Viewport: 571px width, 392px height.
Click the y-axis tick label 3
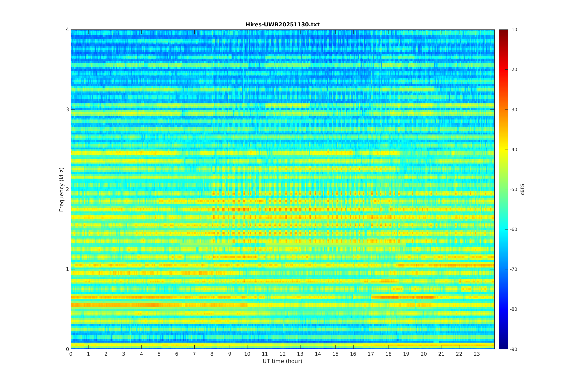click(67, 110)
